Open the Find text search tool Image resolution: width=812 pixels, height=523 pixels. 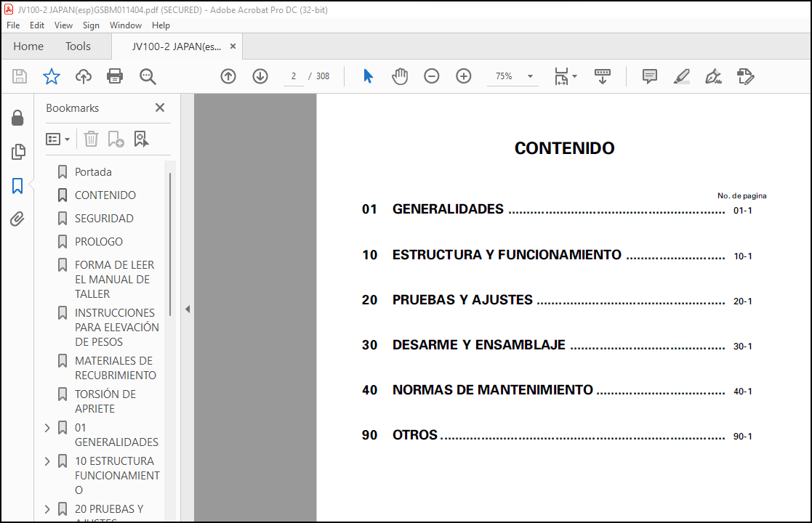click(148, 76)
